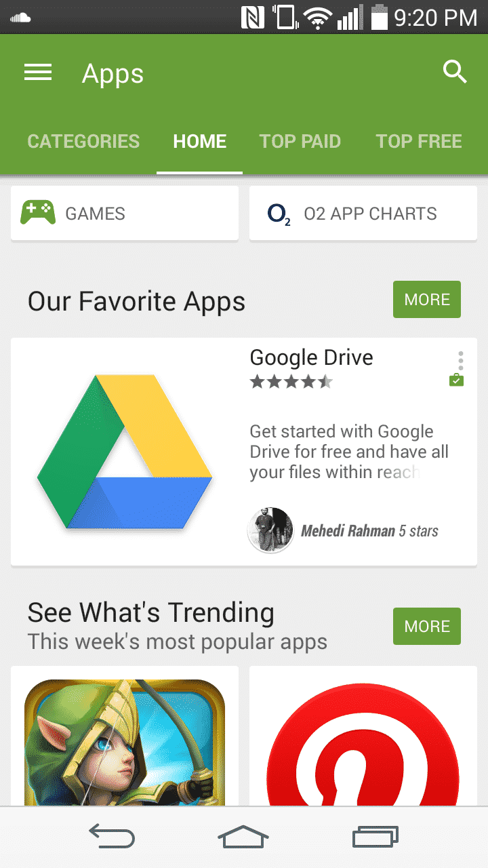Tap MORE beside See What's Trending
The height and width of the screenshot is (868, 488).
[x=427, y=627]
